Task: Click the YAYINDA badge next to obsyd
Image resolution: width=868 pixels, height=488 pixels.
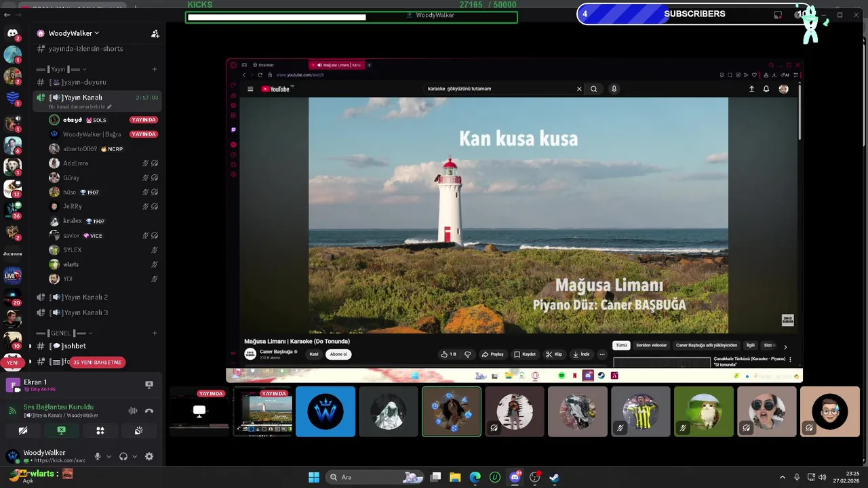Action: [x=144, y=120]
